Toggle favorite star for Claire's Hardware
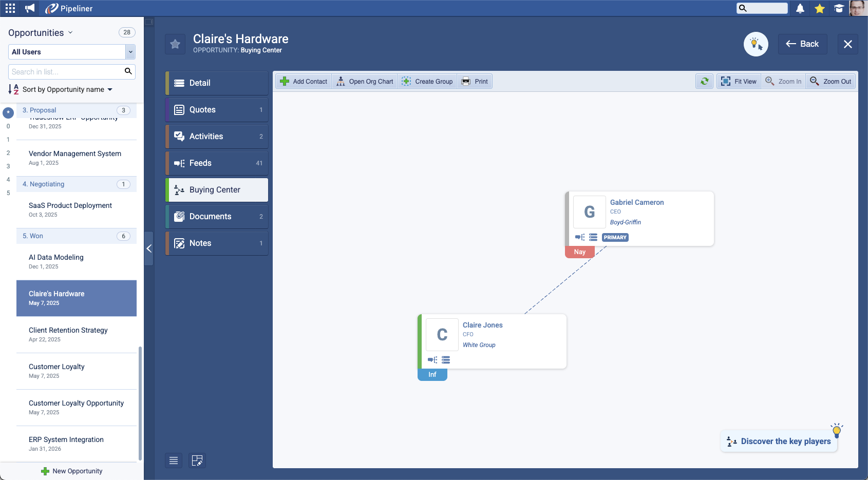The height and width of the screenshot is (480, 868). [x=175, y=44]
